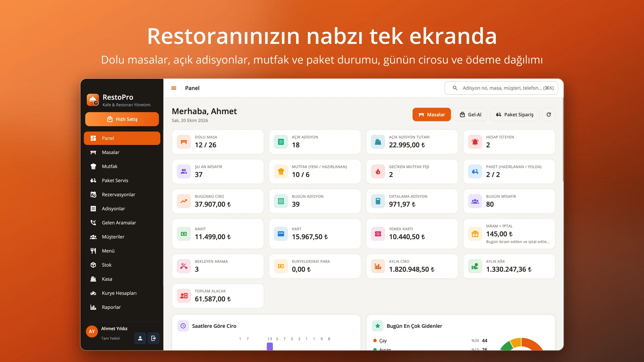Click the logout icon in the sidebar footer

[154, 338]
